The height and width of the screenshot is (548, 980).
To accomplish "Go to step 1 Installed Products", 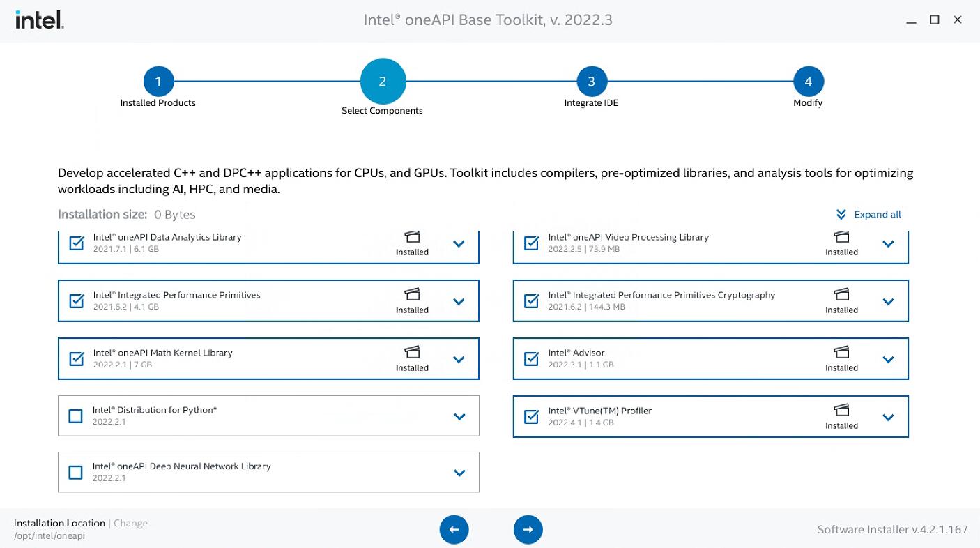I will pos(158,82).
